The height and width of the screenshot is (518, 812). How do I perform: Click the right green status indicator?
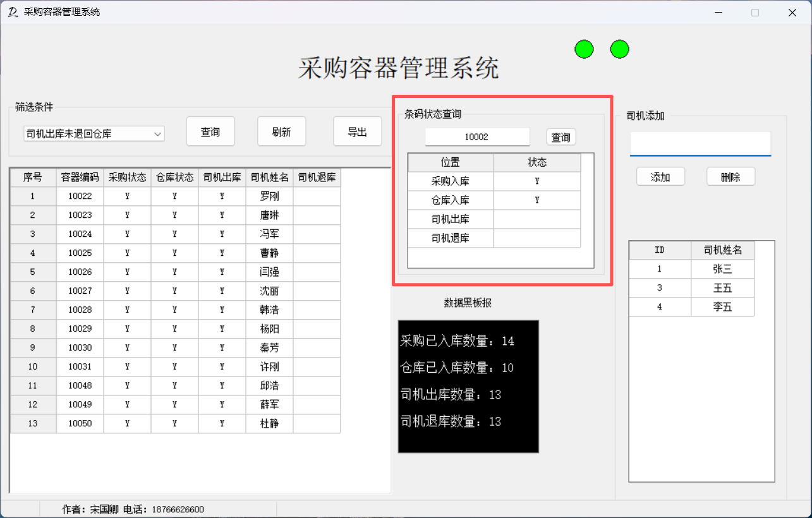619,49
